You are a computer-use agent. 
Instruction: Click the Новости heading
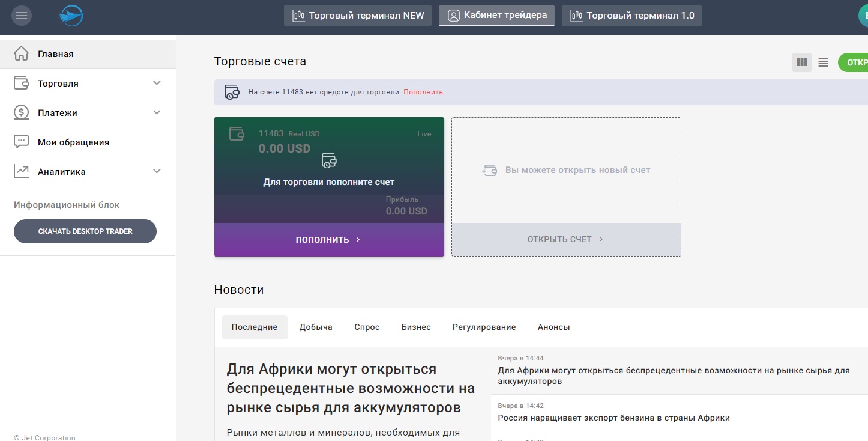(x=239, y=290)
